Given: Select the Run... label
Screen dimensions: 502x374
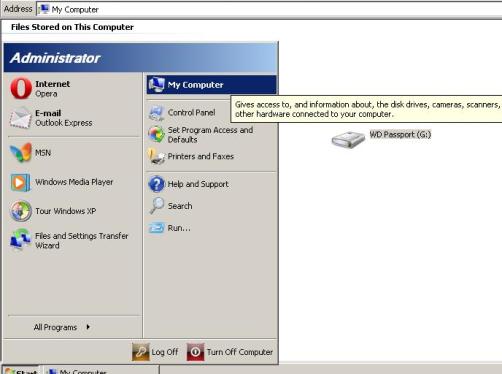Looking at the screenshot, I should pos(179,228).
